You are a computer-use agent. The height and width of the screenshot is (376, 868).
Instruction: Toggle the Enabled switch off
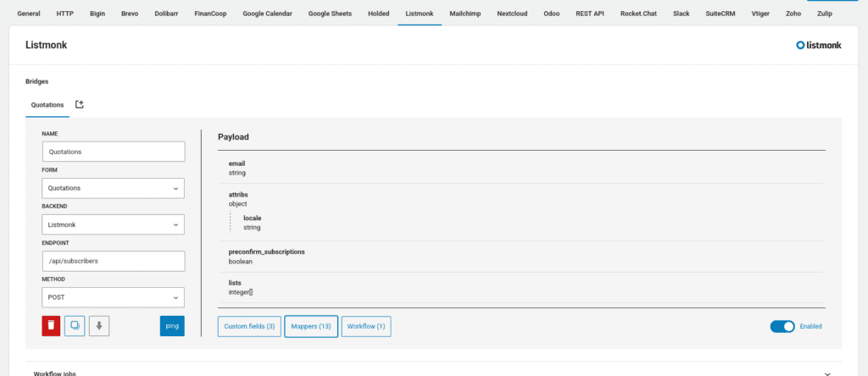(782, 326)
